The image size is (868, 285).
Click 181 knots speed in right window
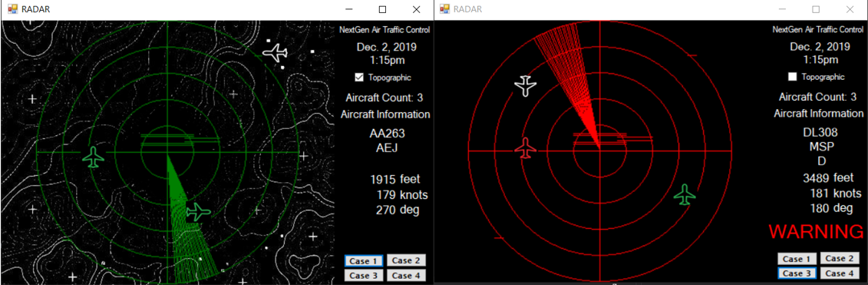835,194
